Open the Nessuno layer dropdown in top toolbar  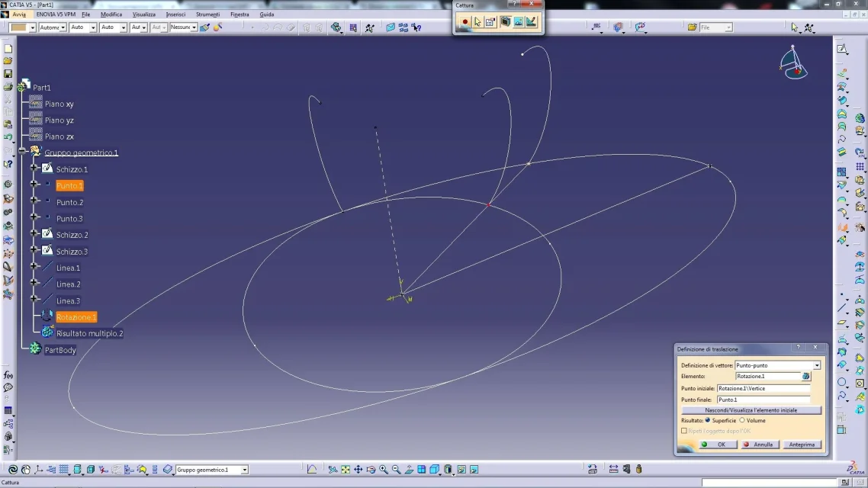click(x=194, y=27)
